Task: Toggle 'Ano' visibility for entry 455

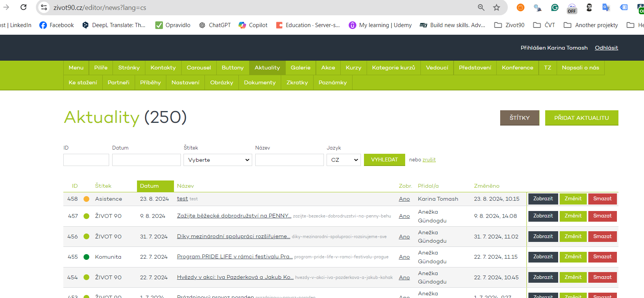Action: point(404,257)
